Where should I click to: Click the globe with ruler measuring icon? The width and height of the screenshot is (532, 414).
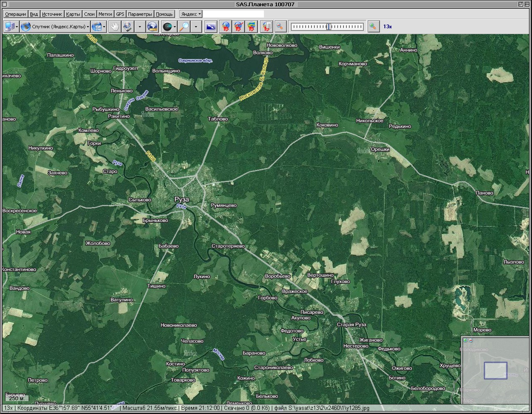point(152,27)
